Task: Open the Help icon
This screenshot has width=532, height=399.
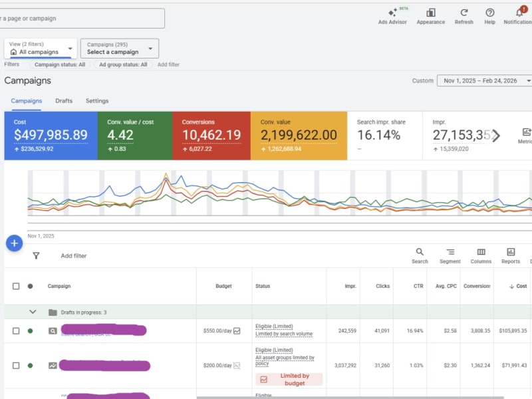Action: click(489, 13)
